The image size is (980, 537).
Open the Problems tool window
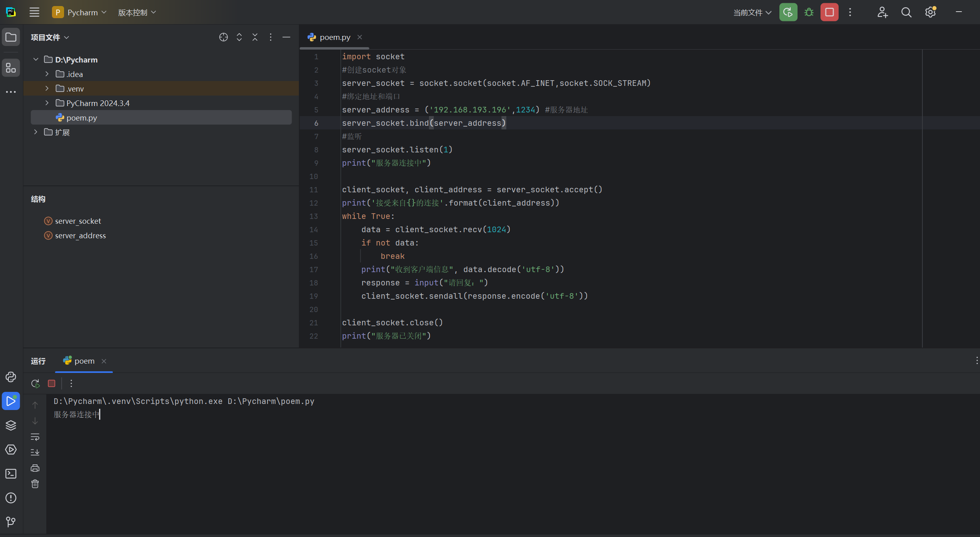(11, 498)
